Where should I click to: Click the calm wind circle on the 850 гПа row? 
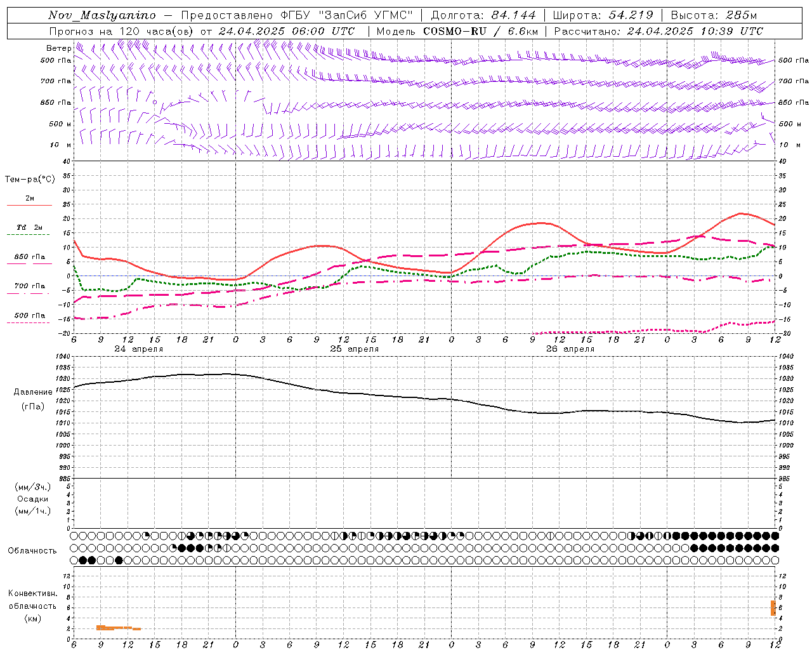point(154,102)
